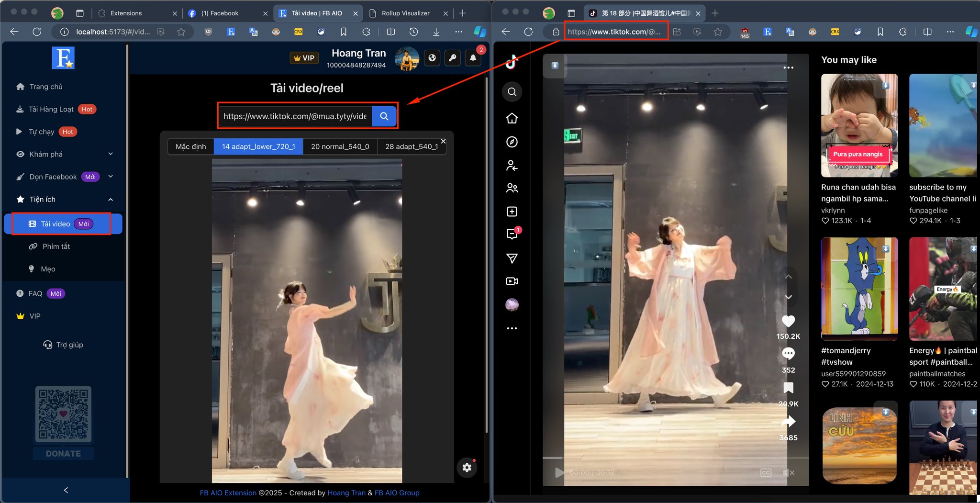Open the settings gear in FB AIO
The image size is (980, 503).
click(x=467, y=468)
